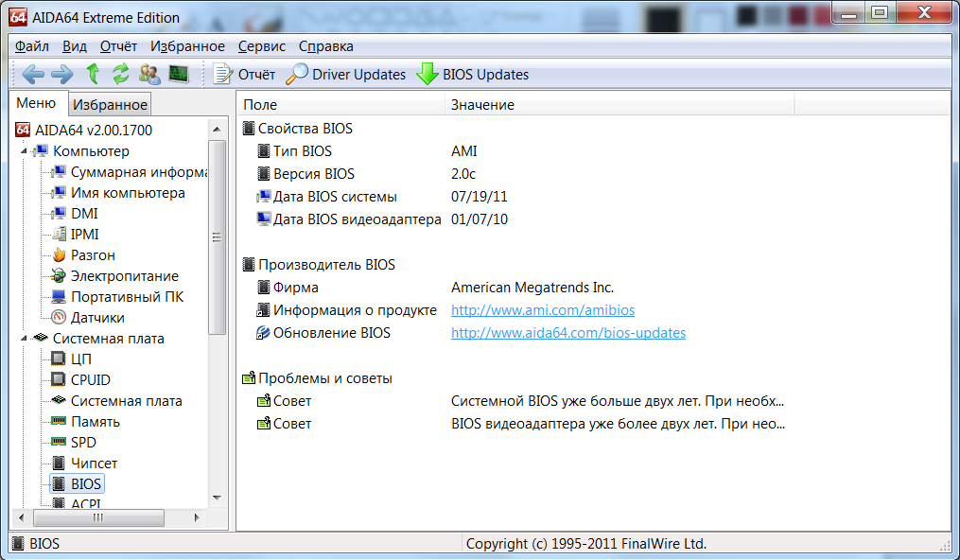Click the tree scrollbar down arrow

(x=218, y=498)
